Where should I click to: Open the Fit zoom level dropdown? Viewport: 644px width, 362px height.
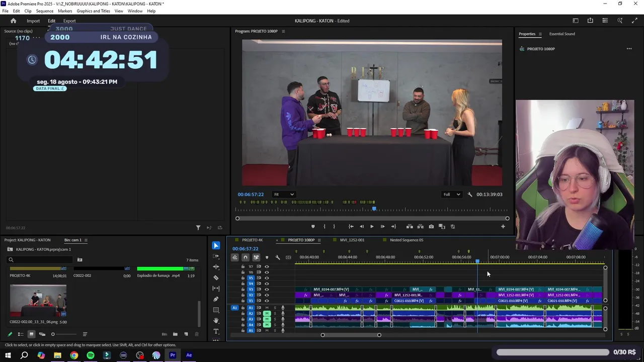[284, 195]
